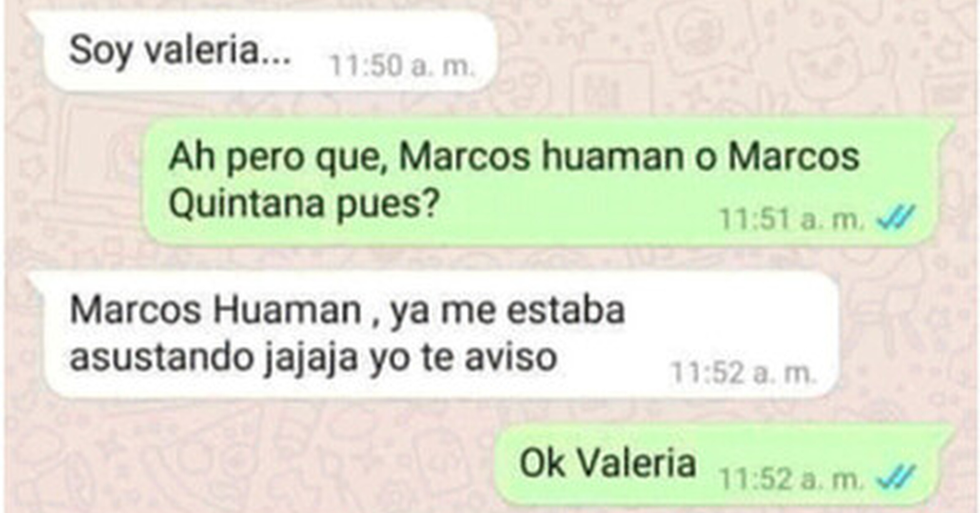Click second Marcos at end of green line

point(794,157)
